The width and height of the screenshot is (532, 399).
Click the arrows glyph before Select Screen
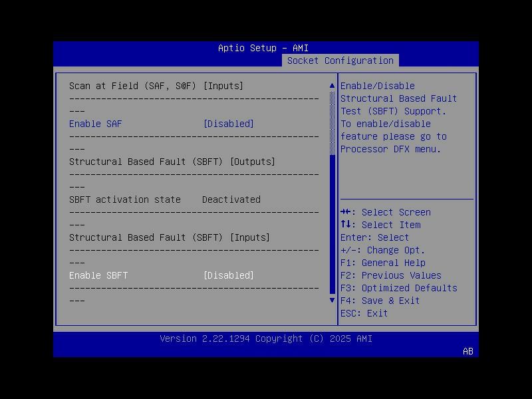coord(344,212)
